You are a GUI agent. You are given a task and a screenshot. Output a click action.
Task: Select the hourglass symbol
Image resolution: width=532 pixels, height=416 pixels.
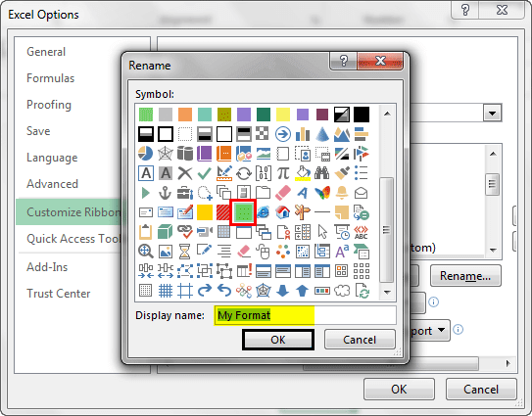[x=185, y=252]
